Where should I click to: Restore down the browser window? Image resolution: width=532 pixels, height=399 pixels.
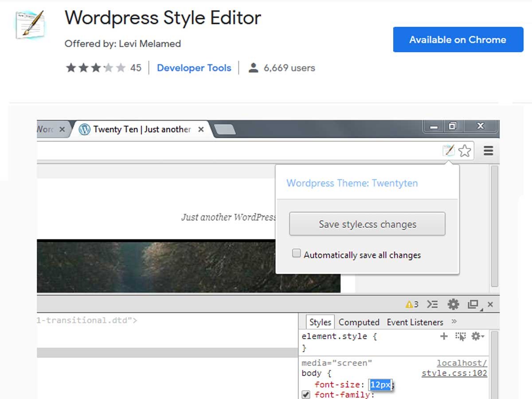[x=452, y=126]
